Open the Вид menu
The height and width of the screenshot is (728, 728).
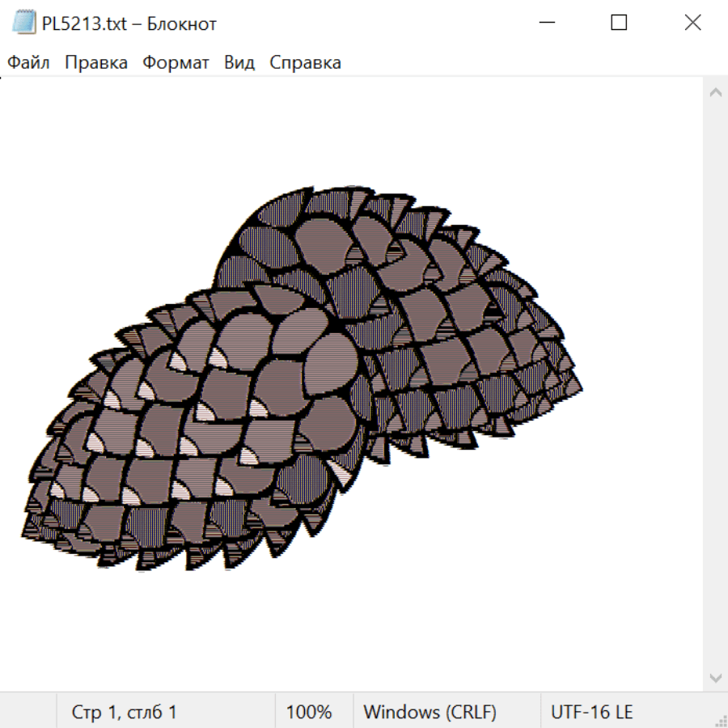coord(239,63)
